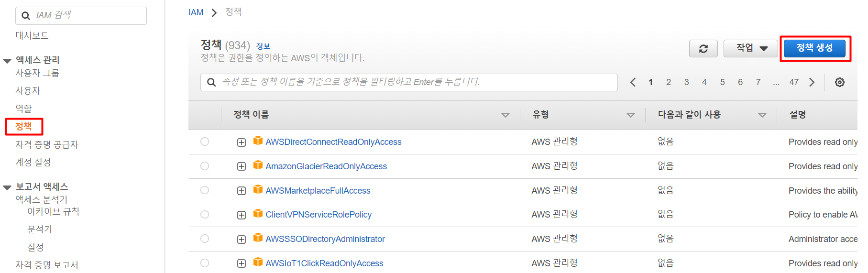This screenshot has width=868, height=273.
Task: Open 자격 증명 보고서 in the sidebar
Action: 47,265
